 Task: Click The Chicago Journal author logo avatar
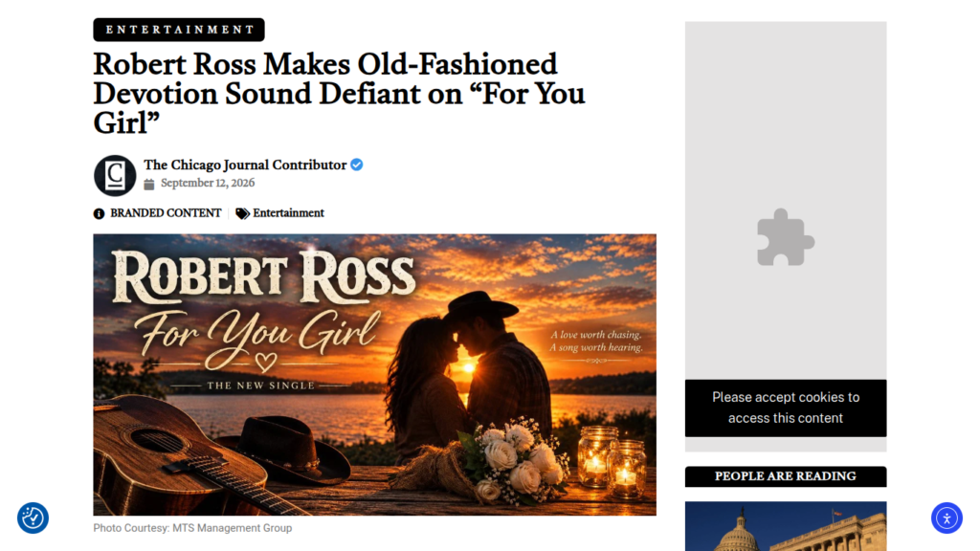coord(115,176)
